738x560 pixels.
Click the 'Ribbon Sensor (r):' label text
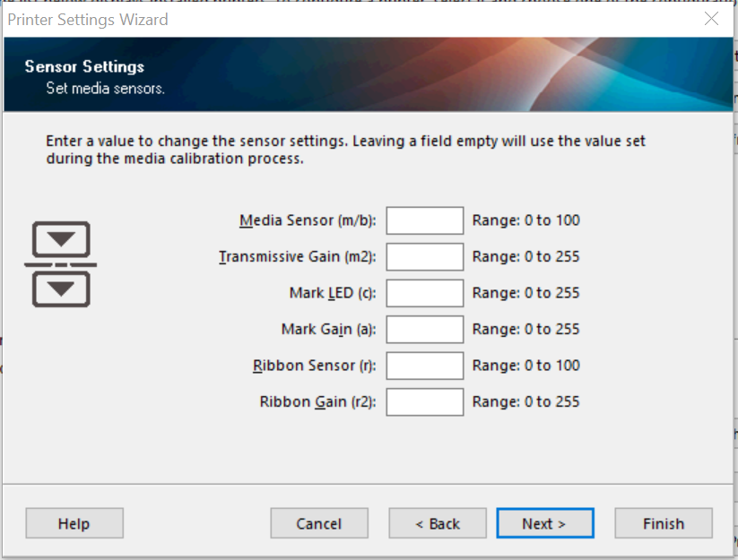(x=314, y=366)
